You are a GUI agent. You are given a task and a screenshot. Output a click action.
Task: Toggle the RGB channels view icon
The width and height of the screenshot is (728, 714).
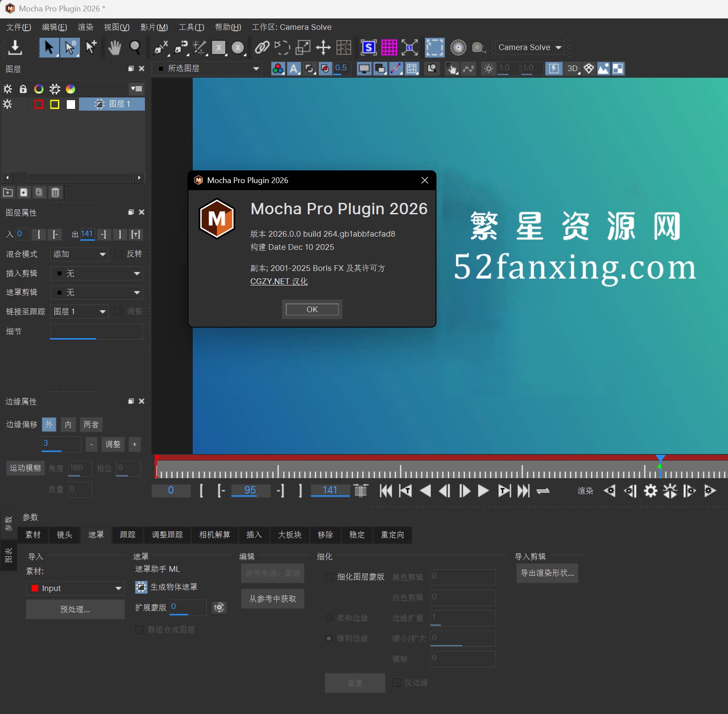tap(278, 69)
